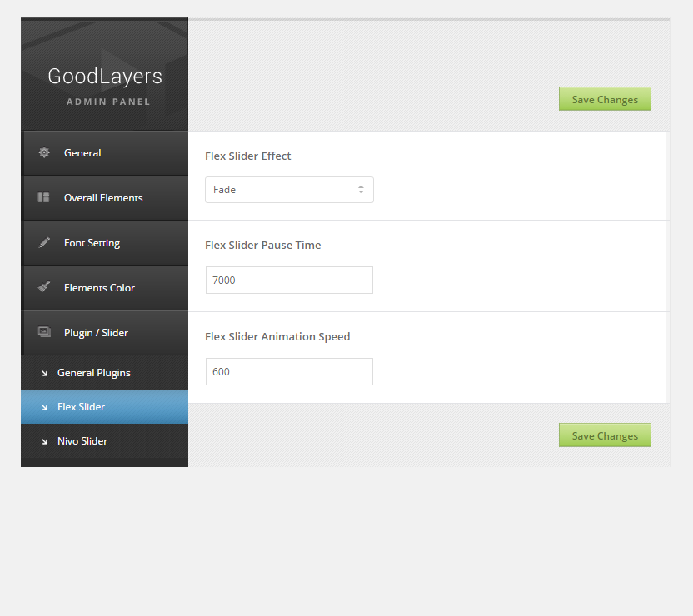The height and width of the screenshot is (616, 693).
Task: Click the arrow icon beside General Plugins
Action: pos(44,374)
